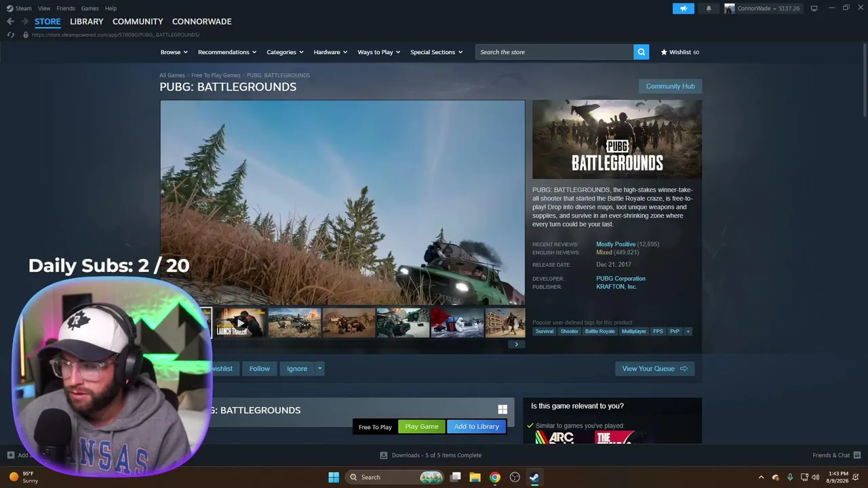Click the microphone tray icon
Screen dimensions: 868x488
pos(790,477)
